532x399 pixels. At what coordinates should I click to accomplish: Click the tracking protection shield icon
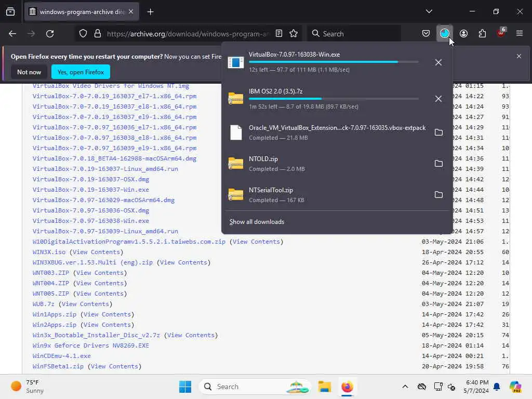point(83,34)
